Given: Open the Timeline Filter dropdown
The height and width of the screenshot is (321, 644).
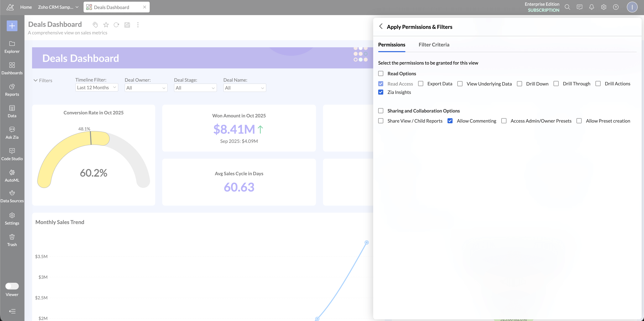Looking at the screenshot, I should pos(96,87).
